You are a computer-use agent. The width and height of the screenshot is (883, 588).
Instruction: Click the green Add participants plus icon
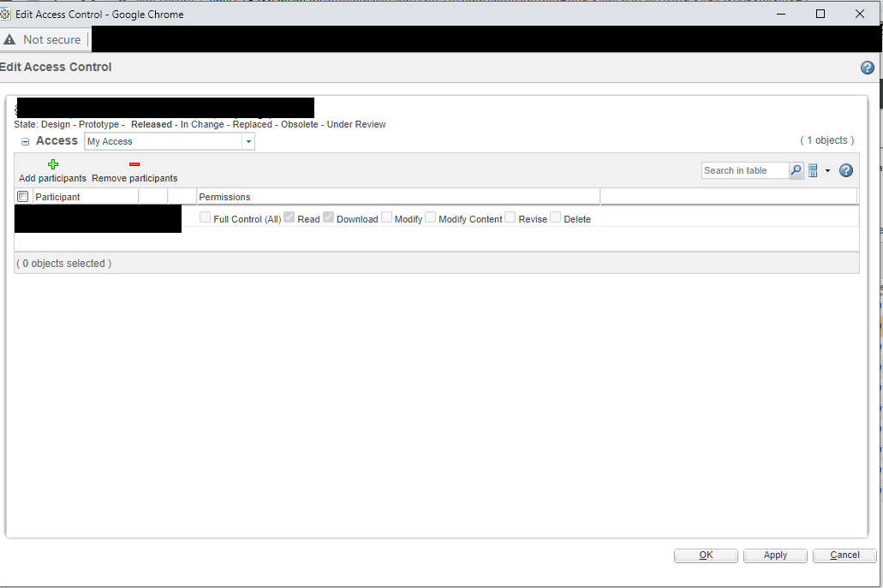point(52,164)
